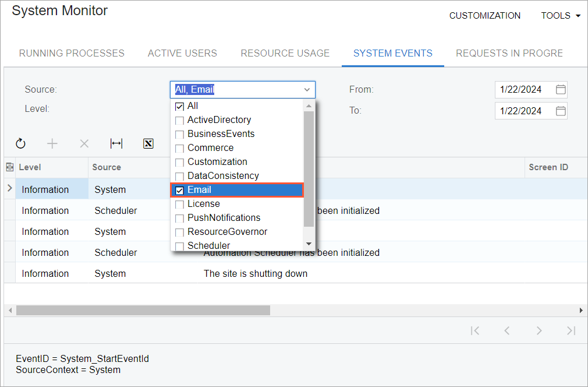This screenshot has height=387, width=588.
Task: Collapse the Source dropdown arrow
Action: [307, 90]
